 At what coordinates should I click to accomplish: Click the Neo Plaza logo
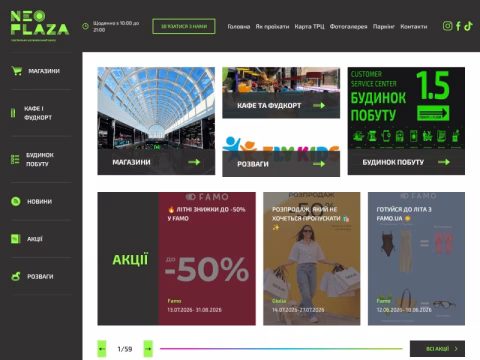pos(40,26)
